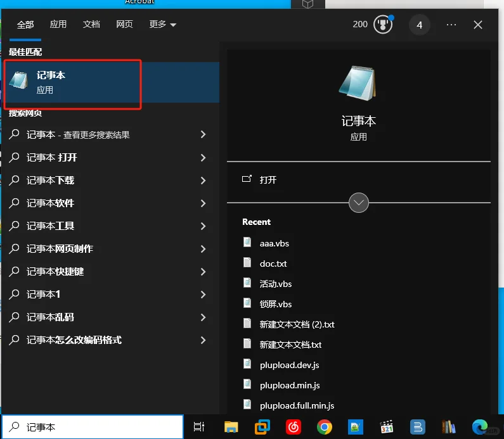Click the large 记事本 icon in preview pane
This screenshot has width=504, height=439.
coord(358,83)
